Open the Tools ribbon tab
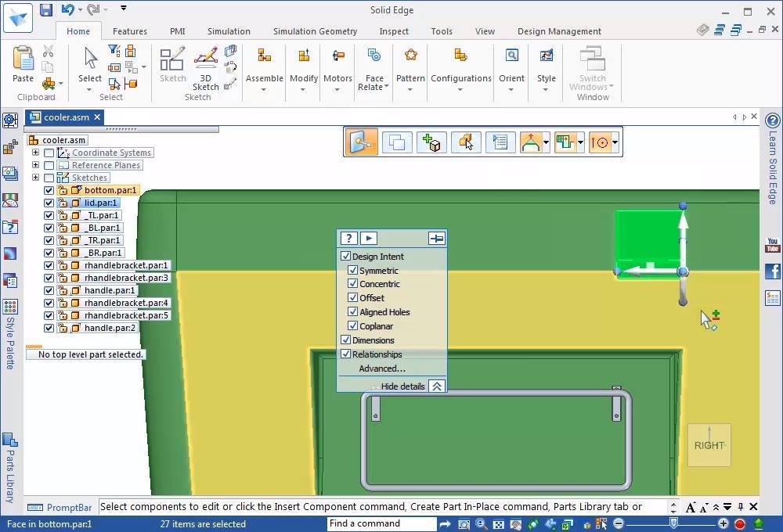 [x=442, y=31]
